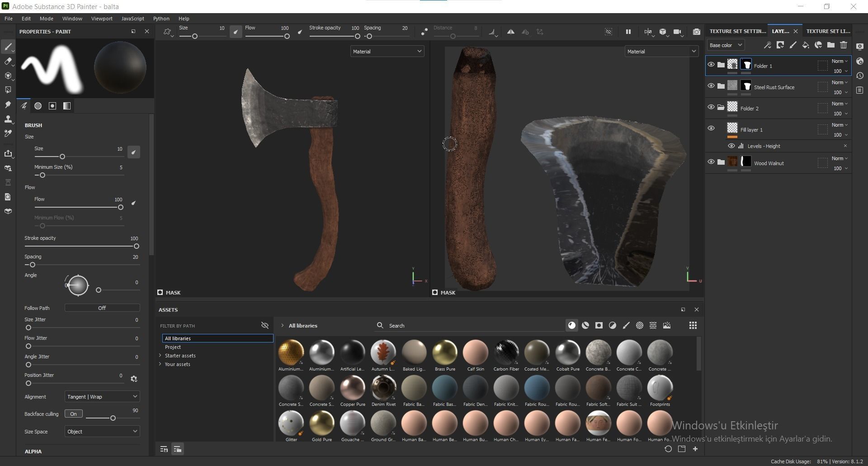The image size is (868, 466).
Task: Open the camera screenshot settings icon
Action: 697,32
